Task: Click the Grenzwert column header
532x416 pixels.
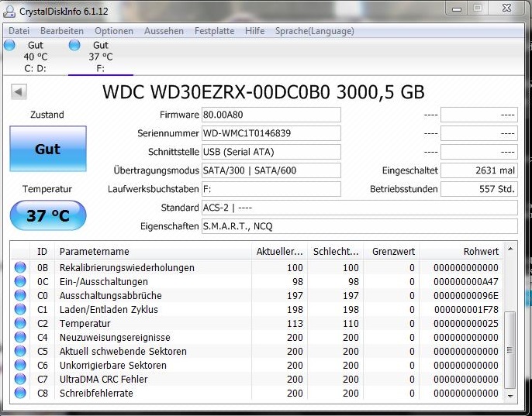Action: (391, 252)
